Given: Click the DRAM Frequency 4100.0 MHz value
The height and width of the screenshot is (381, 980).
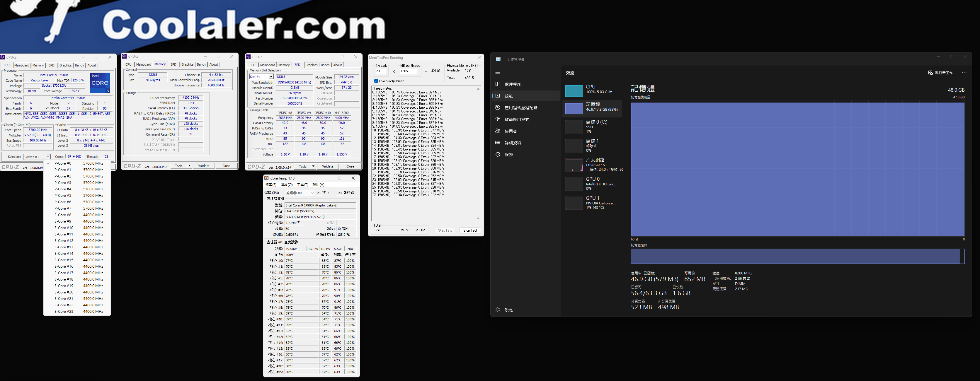Looking at the screenshot, I should [190, 98].
